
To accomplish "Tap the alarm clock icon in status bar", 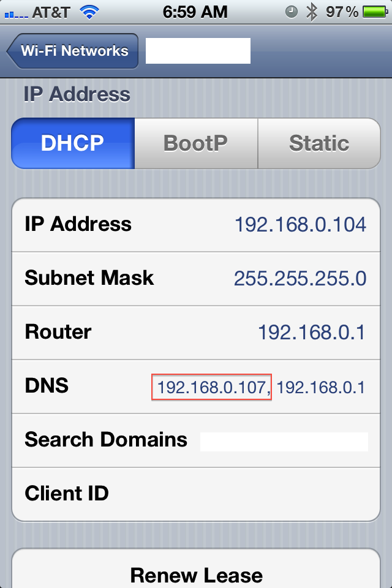I will pyautogui.click(x=292, y=12).
